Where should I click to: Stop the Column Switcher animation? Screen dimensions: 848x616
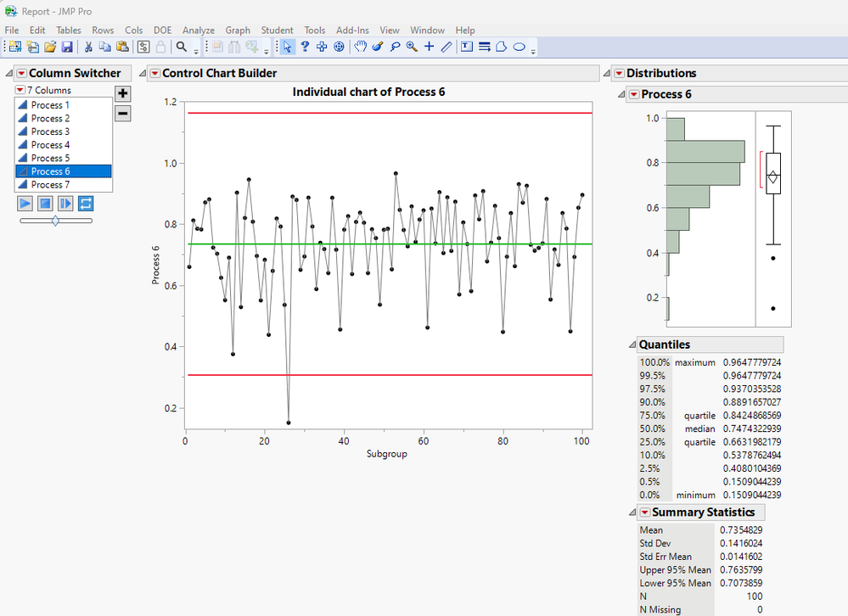(46, 204)
